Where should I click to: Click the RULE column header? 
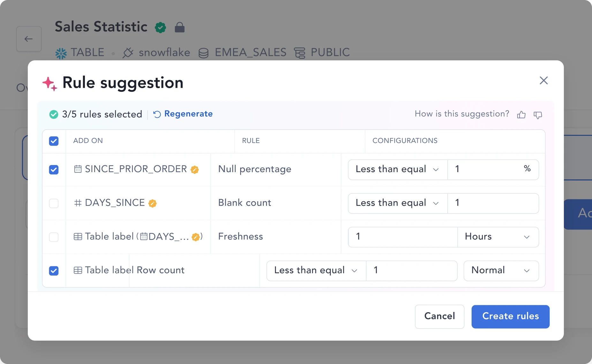[x=251, y=141]
